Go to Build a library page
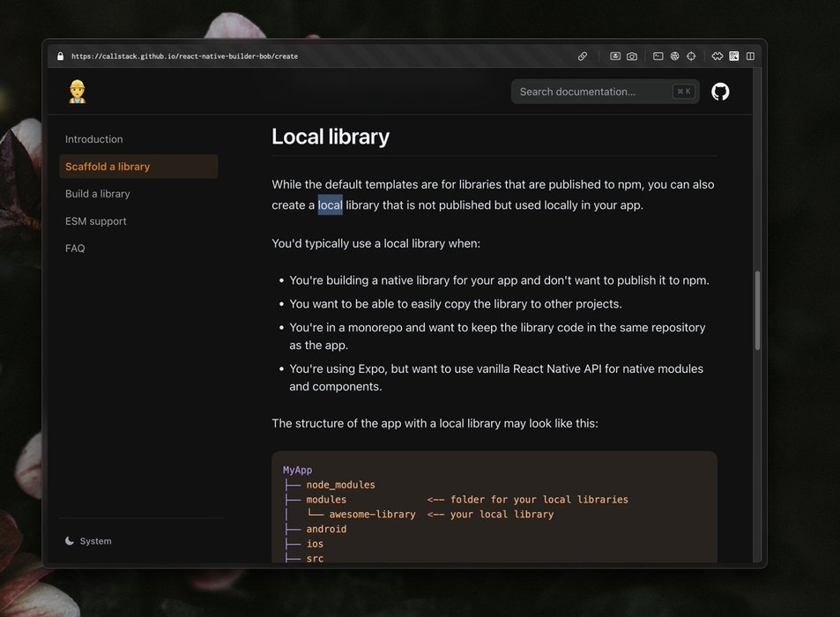840x617 pixels. point(98,194)
